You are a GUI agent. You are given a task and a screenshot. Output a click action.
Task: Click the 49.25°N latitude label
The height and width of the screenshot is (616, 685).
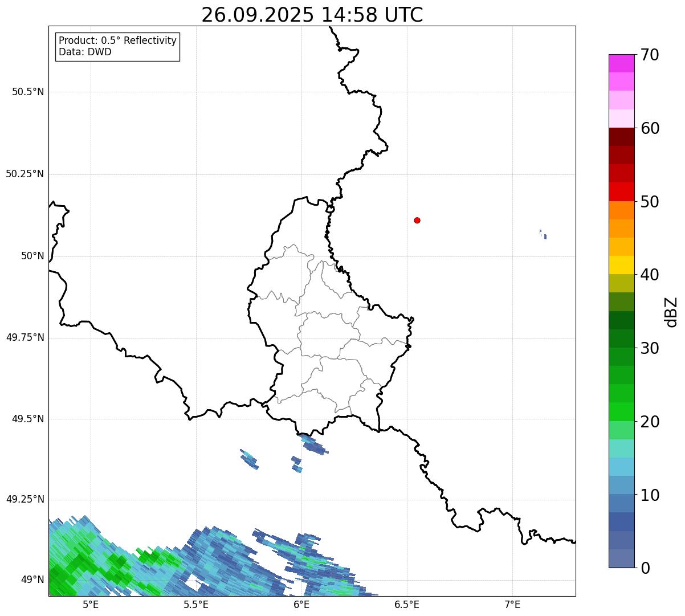(x=25, y=499)
